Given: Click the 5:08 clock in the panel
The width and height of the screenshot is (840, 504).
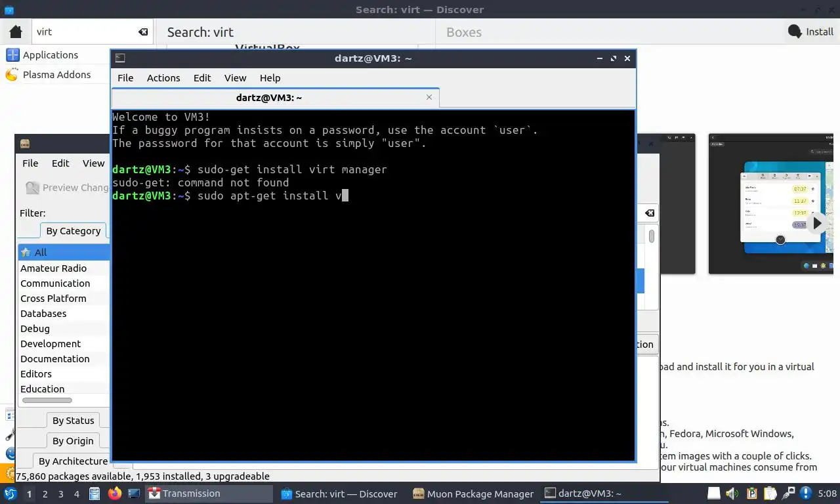Looking at the screenshot, I should tap(828, 493).
